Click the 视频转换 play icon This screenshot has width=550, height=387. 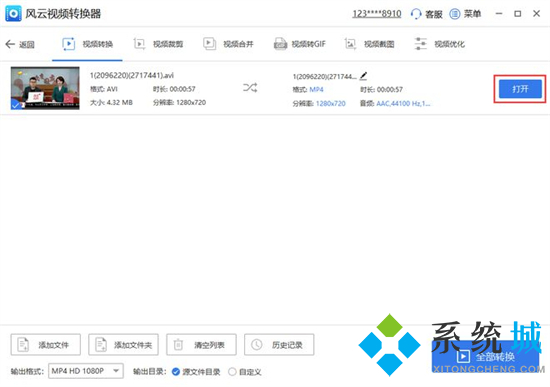pyautogui.click(x=68, y=44)
